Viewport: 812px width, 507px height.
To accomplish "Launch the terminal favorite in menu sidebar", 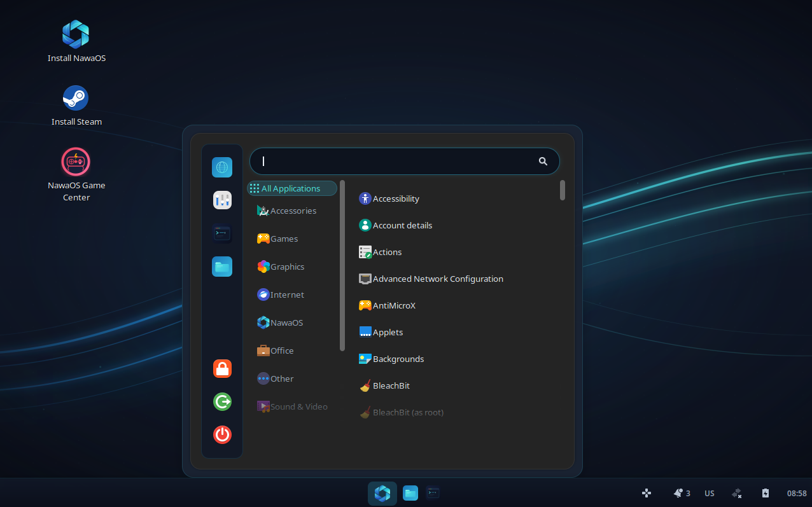I will click(x=222, y=233).
